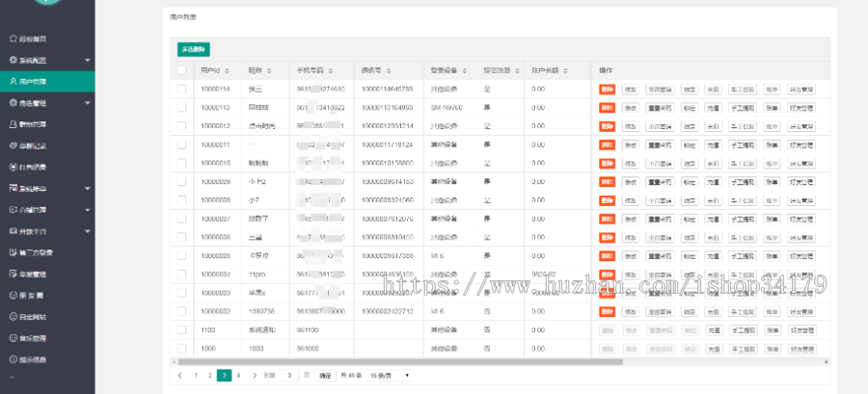868x394 pixels.
Task: Check the box for user 10000012
Action: tap(181, 126)
